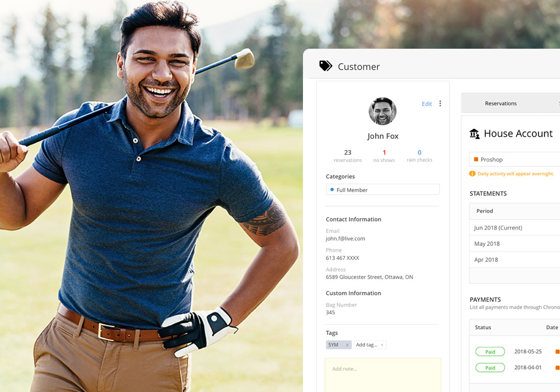The image size is (560, 392).
Task: Click the House Account bank icon
Action: tap(474, 133)
